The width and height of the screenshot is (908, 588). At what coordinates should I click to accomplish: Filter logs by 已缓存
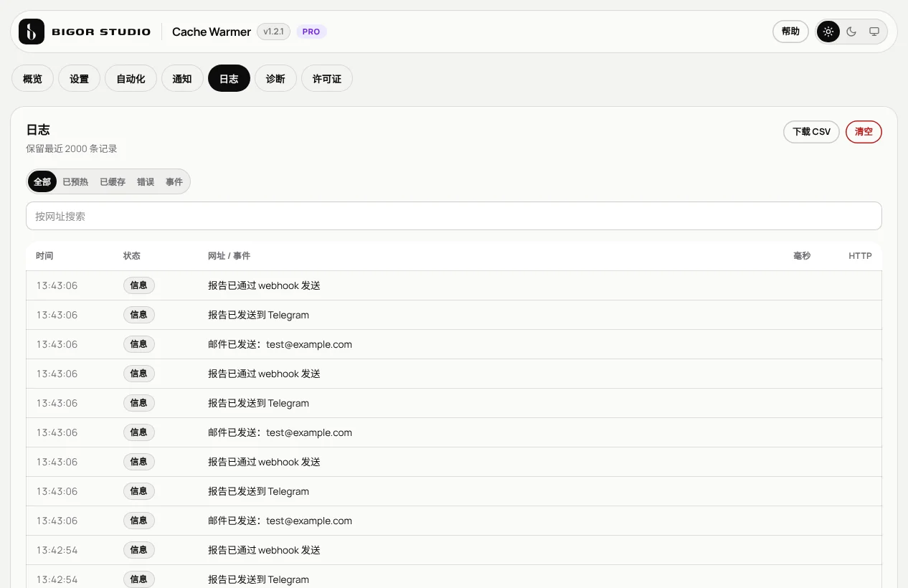click(113, 182)
